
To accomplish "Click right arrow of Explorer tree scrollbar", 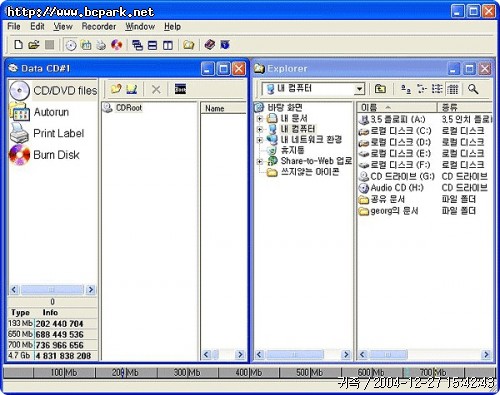I will [x=346, y=354].
